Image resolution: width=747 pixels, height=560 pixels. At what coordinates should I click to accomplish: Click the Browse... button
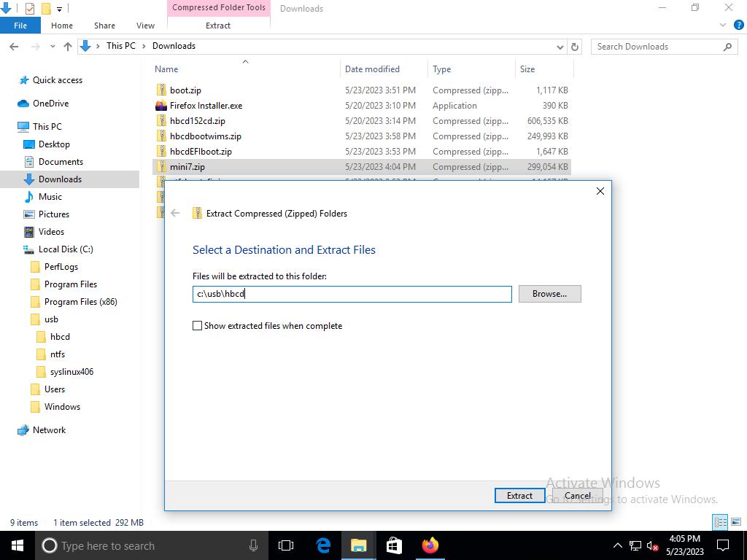pyautogui.click(x=549, y=294)
